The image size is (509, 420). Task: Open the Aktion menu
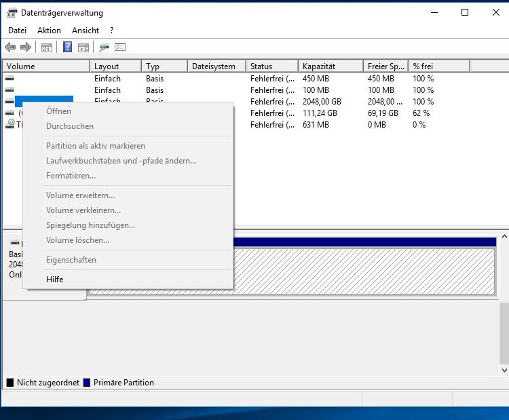click(x=49, y=31)
